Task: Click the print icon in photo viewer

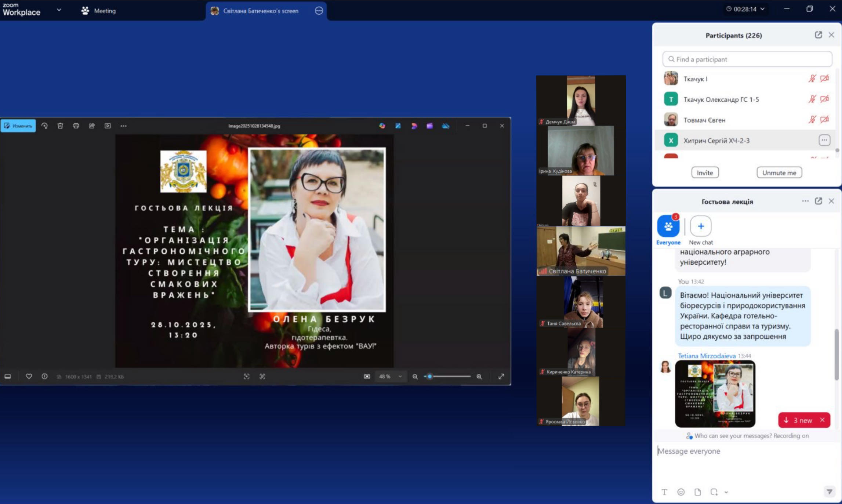Action: click(x=76, y=126)
